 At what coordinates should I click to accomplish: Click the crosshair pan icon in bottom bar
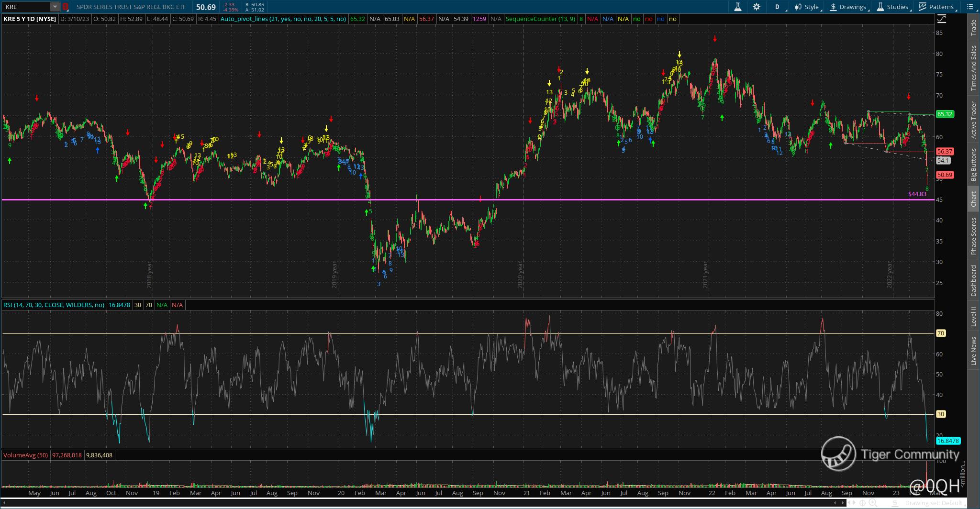pyautogui.click(x=862, y=503)
